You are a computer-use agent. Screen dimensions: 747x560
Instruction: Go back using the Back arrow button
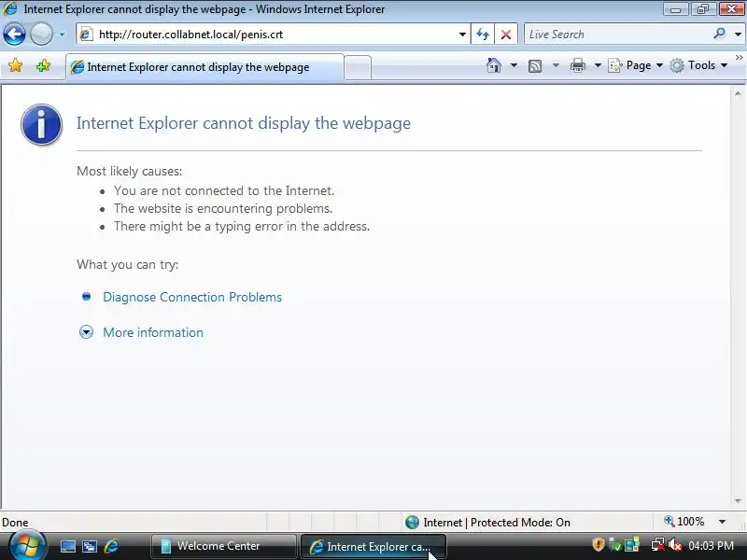point(14,35)
